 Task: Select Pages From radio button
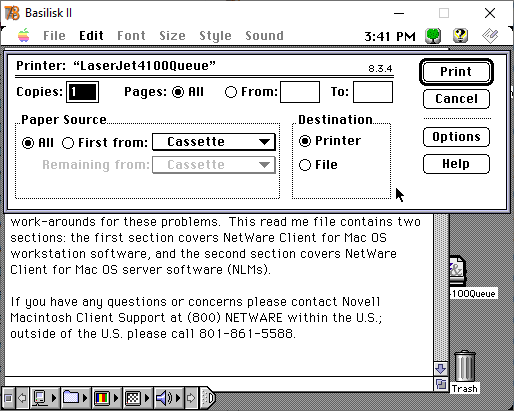click(x=231, y=92)
